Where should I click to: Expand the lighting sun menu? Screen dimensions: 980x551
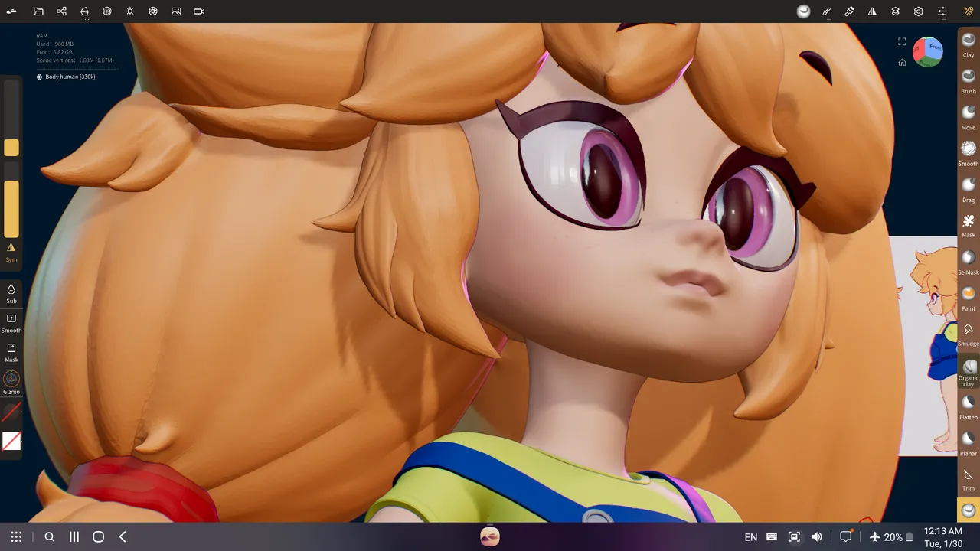[130, 11]
